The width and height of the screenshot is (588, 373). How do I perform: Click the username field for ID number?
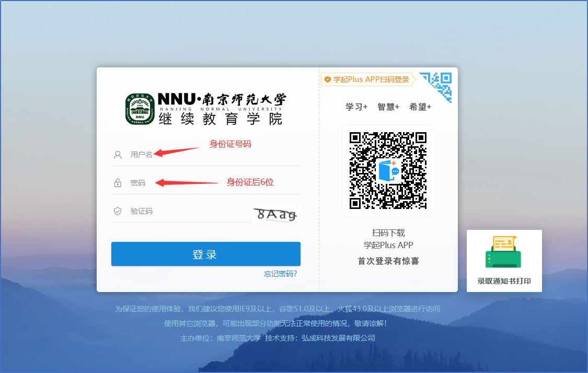206,155
